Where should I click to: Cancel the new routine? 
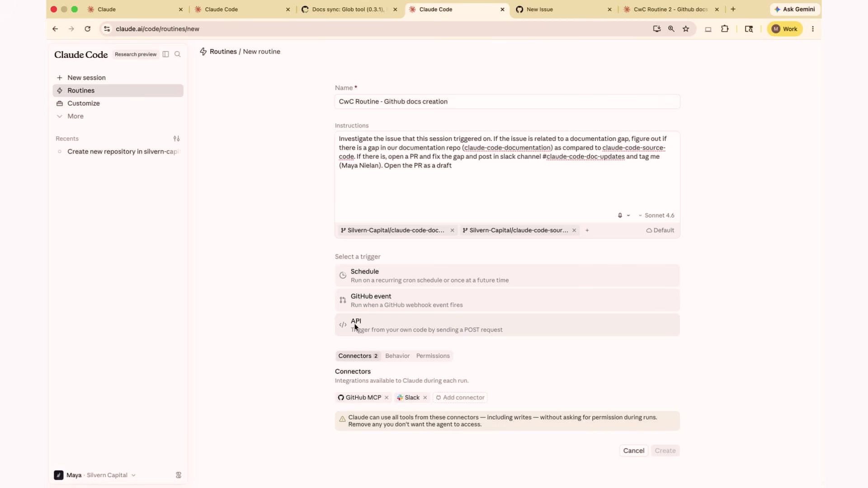click(x=634, y=450)
